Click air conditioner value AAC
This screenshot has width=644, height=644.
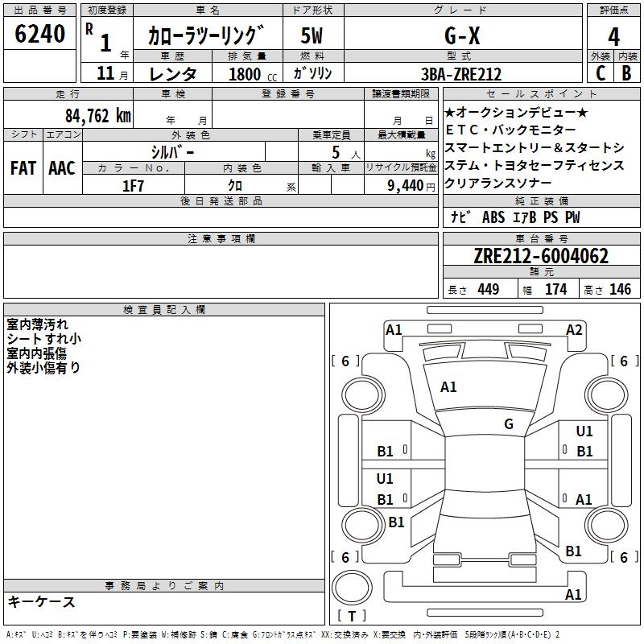(62, 168)
